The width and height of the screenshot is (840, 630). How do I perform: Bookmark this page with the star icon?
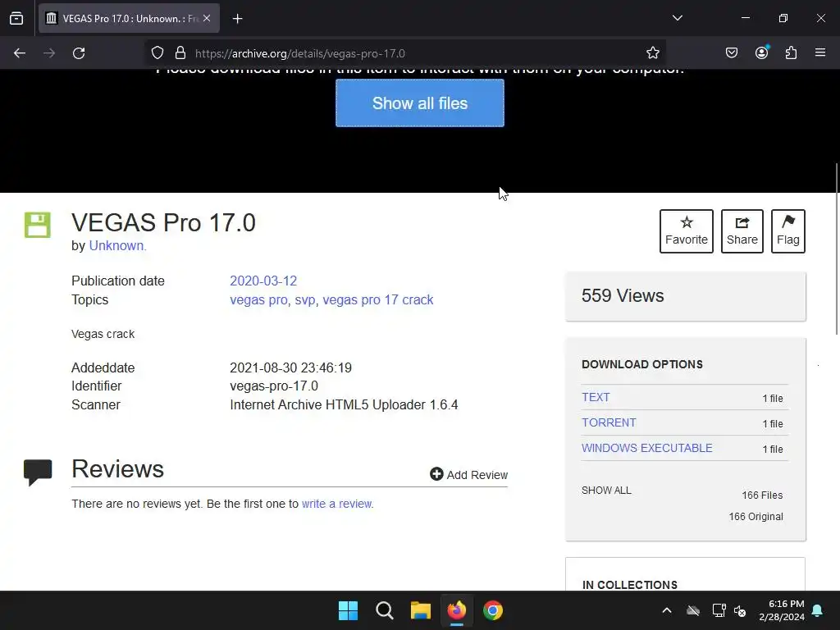pos(652,53)
